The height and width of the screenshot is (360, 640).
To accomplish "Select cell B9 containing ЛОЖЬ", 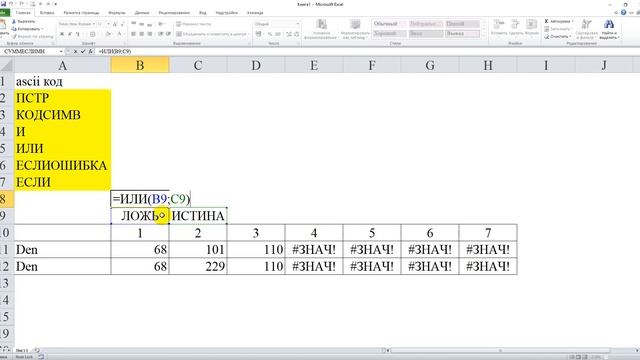I will [x=140, y=216].
